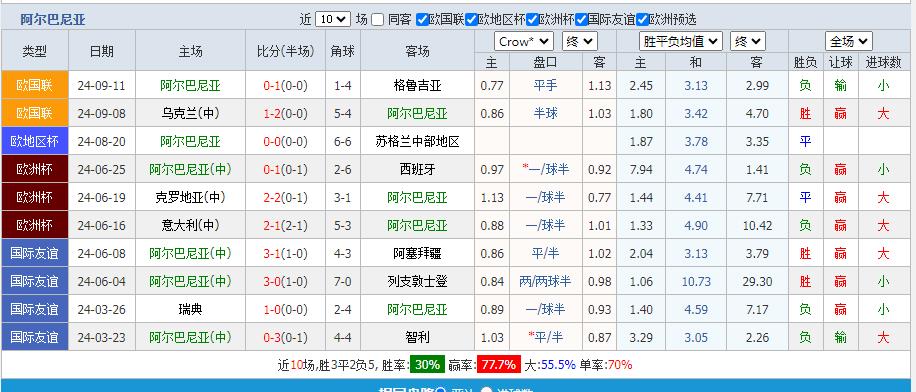Click the corner count 7-0
The height and width of the screenshot is (392, 916).
[342, 282]
